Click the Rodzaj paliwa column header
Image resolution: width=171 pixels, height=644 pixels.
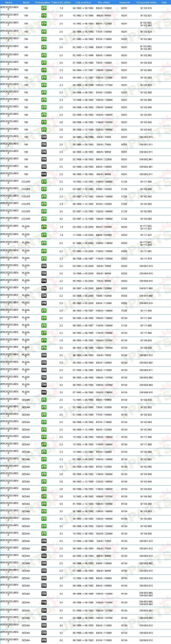[x=42, y=2]
